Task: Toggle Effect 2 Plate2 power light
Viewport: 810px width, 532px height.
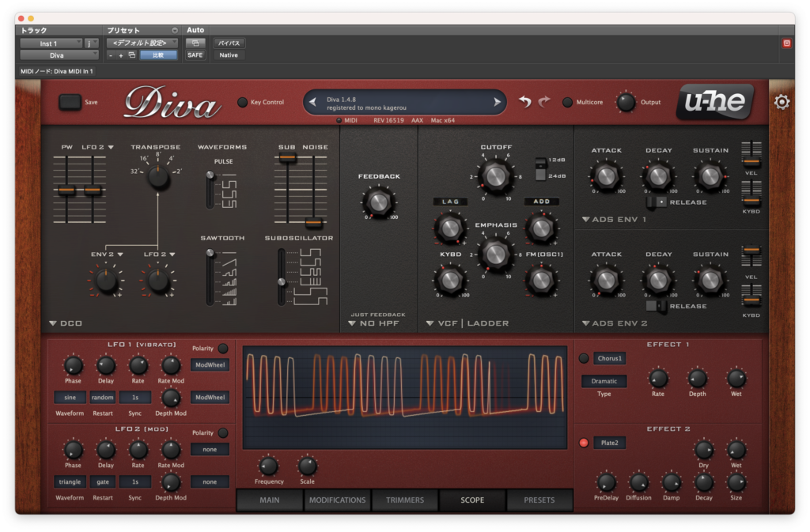Action: coord(584,443)
